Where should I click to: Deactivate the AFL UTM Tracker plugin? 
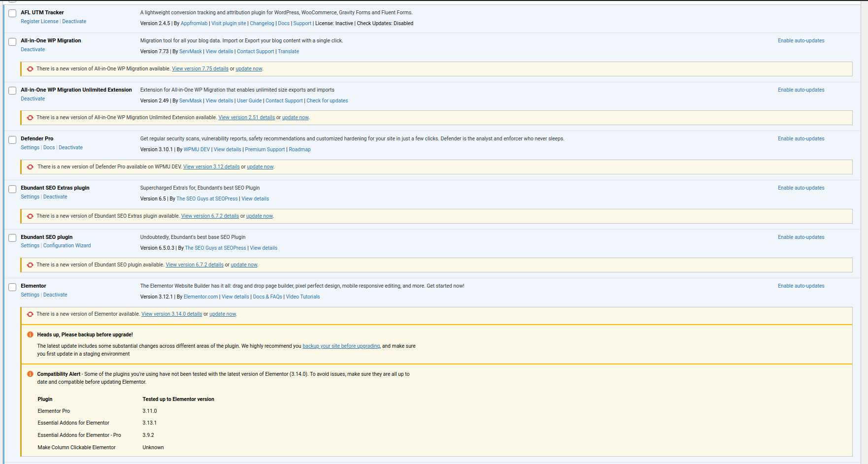click(x=74, y=22)
